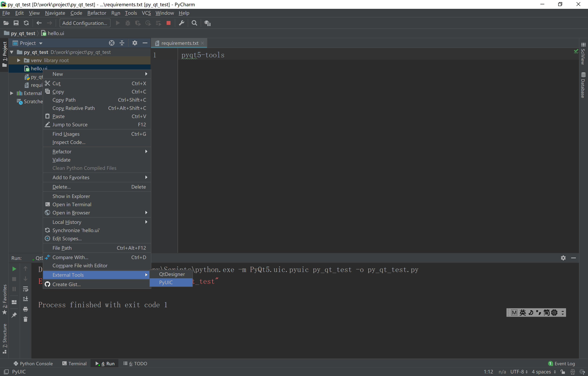Click the red Stop toolbar icon
Image resolution: width=588 pixels, height=376 pixels.
(x=168, y=23)
